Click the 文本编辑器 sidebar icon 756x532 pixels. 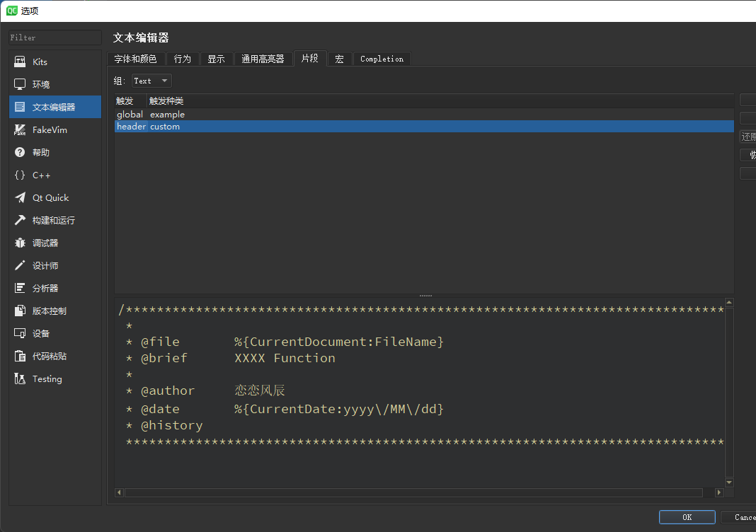pos(20,107)
